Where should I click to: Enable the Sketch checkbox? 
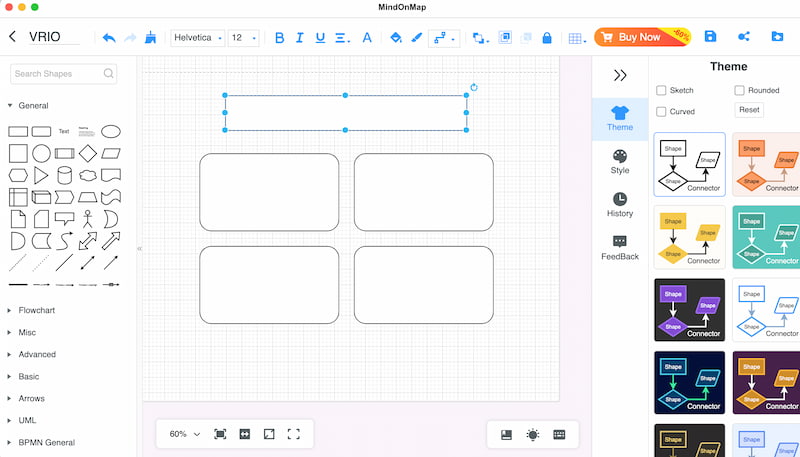661,90
